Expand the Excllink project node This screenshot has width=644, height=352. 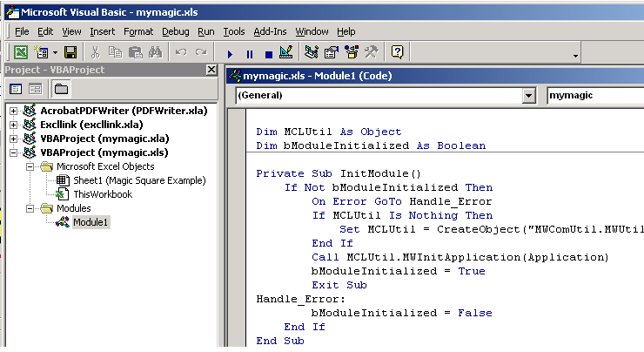14,125
